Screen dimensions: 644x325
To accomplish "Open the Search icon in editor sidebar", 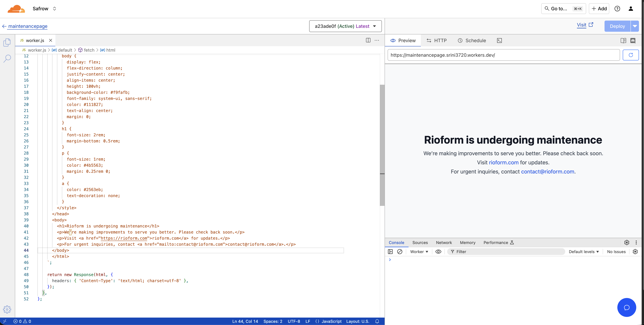I will pos(7,59).
